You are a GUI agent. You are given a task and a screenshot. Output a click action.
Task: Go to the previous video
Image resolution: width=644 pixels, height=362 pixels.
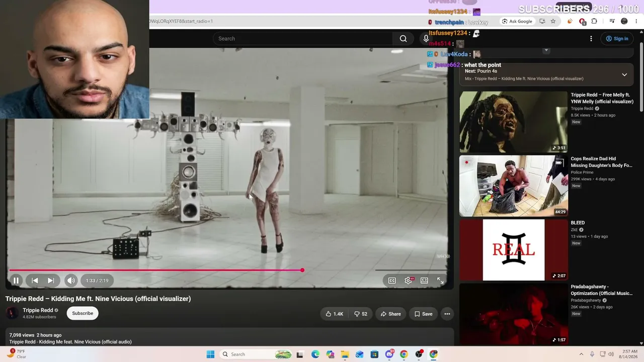point(35,281)
